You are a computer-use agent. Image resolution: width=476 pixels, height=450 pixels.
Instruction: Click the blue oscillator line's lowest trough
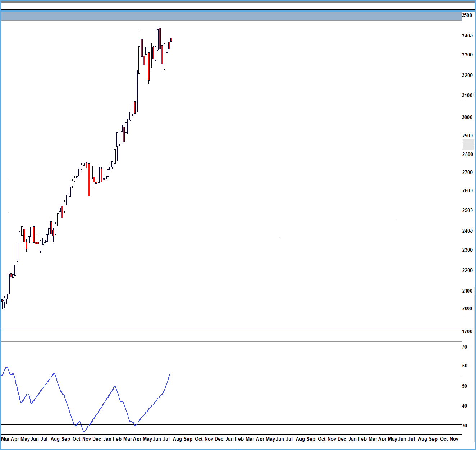pos(83,431)
